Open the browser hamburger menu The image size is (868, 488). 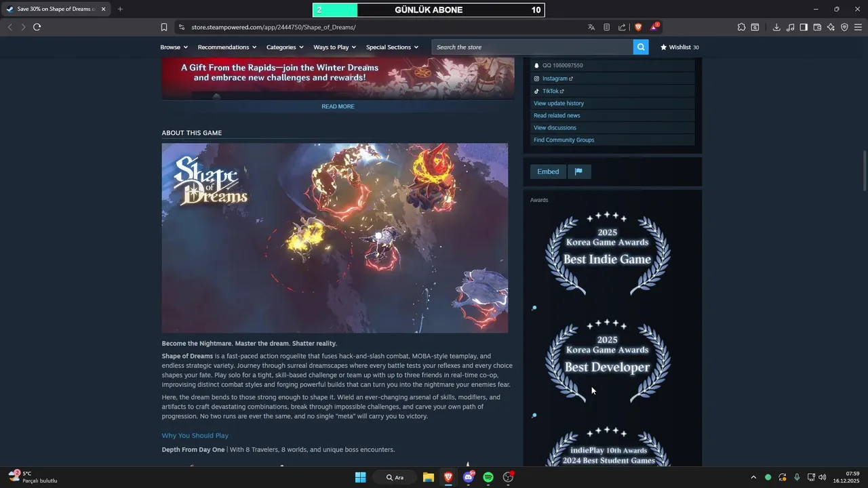[x=858, y=27]
